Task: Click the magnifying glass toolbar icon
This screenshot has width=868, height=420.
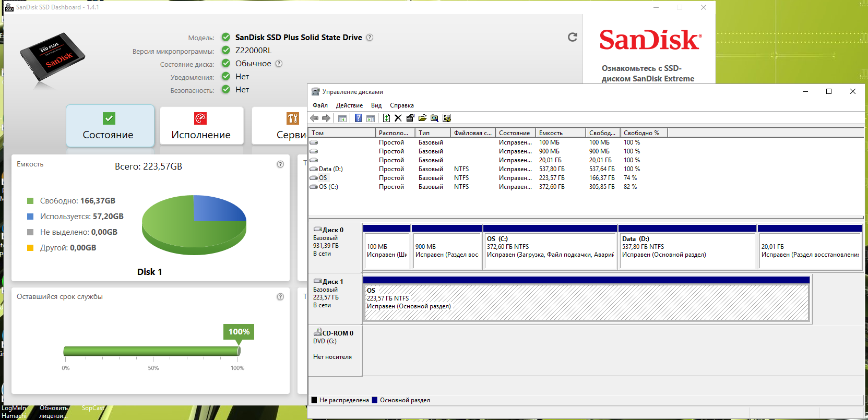Action: 434,118
